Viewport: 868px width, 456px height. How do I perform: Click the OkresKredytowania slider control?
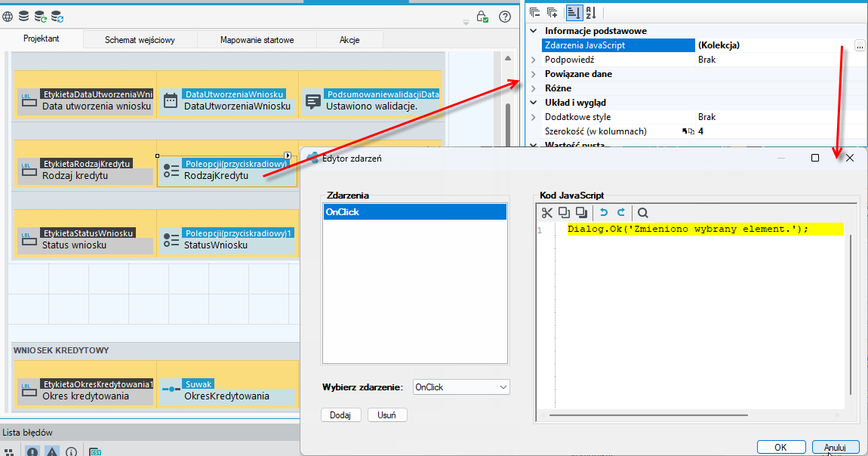click(227, 391)
